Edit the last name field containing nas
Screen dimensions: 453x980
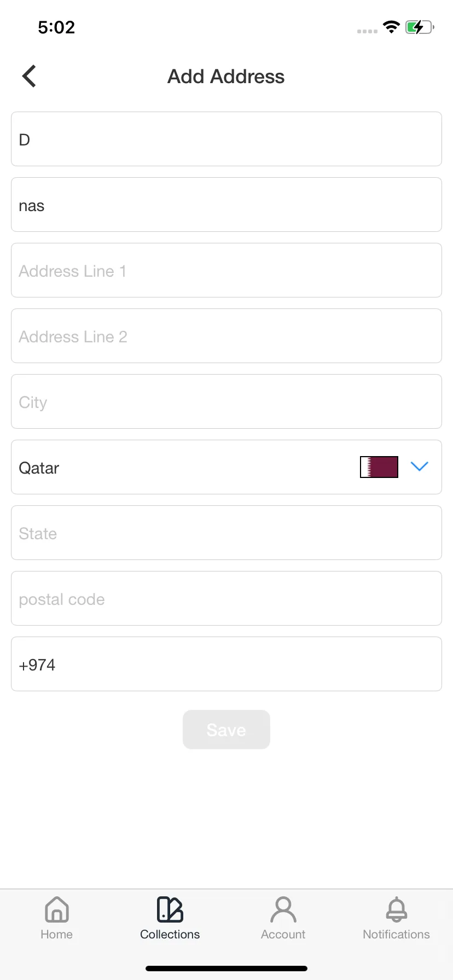tap(226, 205)
